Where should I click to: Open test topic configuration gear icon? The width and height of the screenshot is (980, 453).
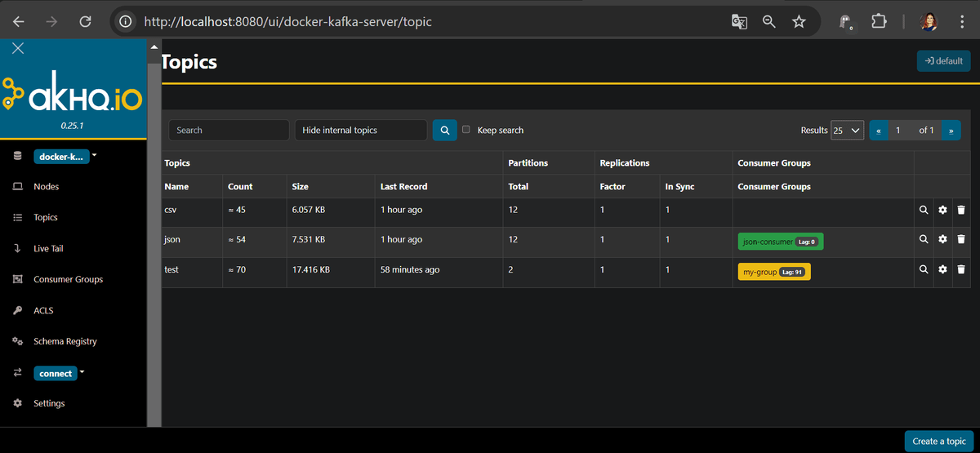(942, 269)
